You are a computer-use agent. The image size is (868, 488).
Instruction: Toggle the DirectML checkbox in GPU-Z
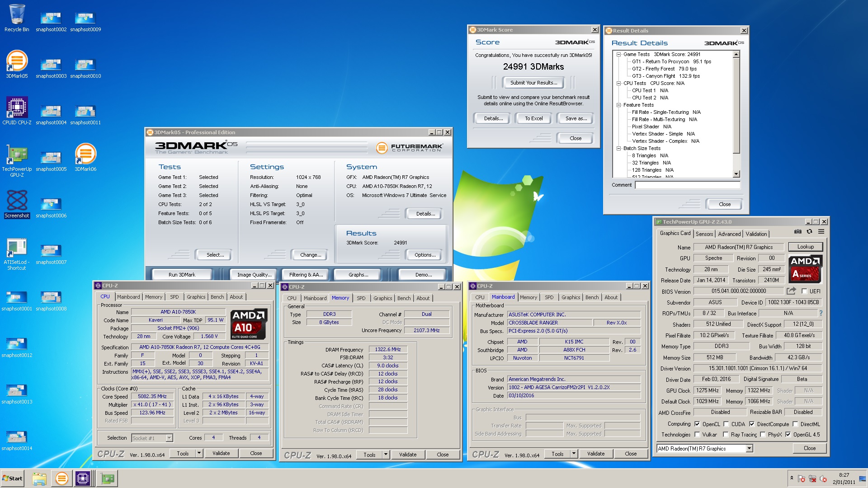pyautogui.click(x=795, y=424)
